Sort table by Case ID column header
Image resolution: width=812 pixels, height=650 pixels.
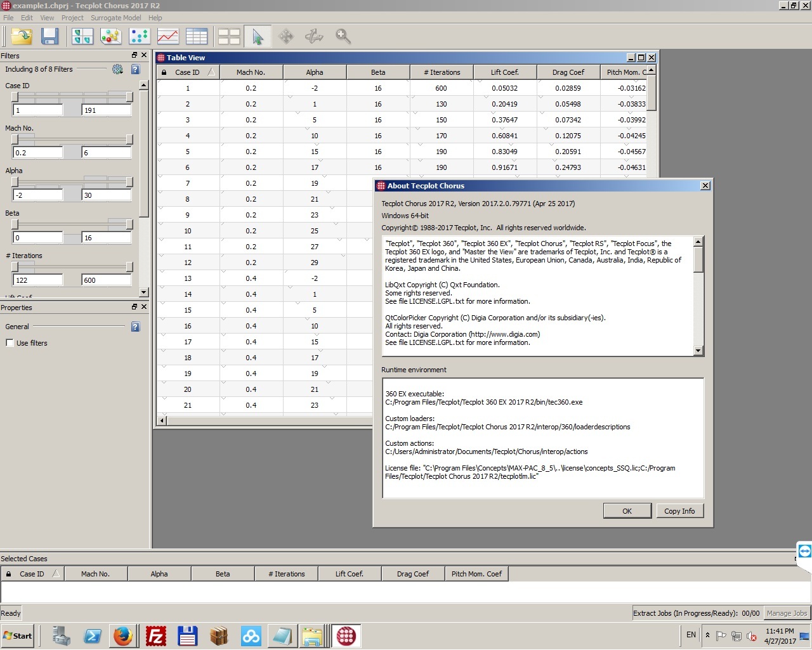187,72
